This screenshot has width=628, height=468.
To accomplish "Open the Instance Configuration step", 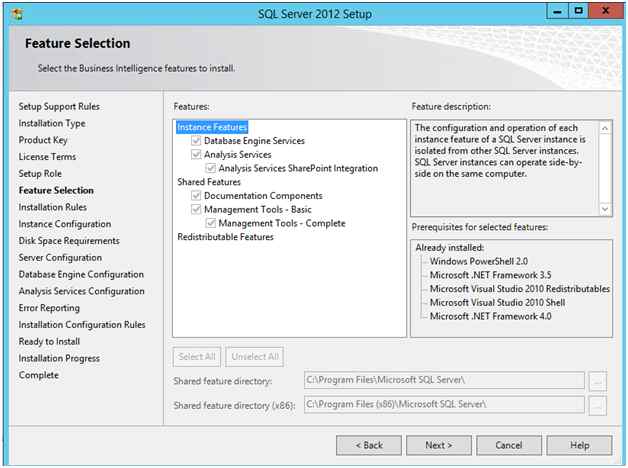I will [x=65, y=224].
